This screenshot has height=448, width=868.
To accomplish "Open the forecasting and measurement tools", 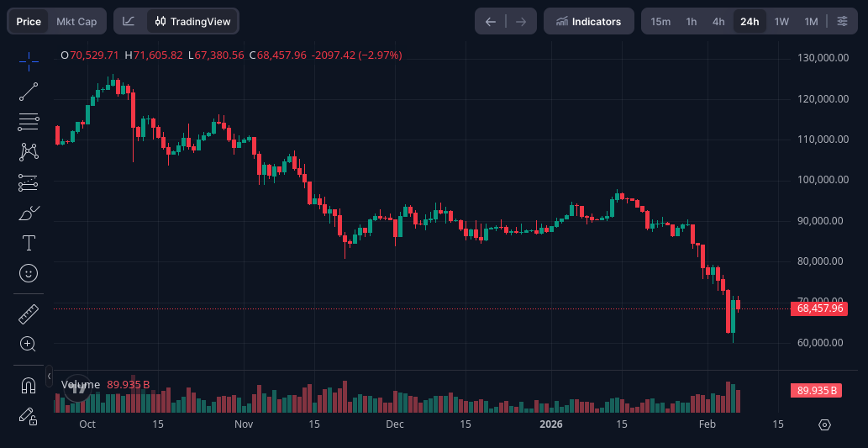I will (x=29, y=182).
